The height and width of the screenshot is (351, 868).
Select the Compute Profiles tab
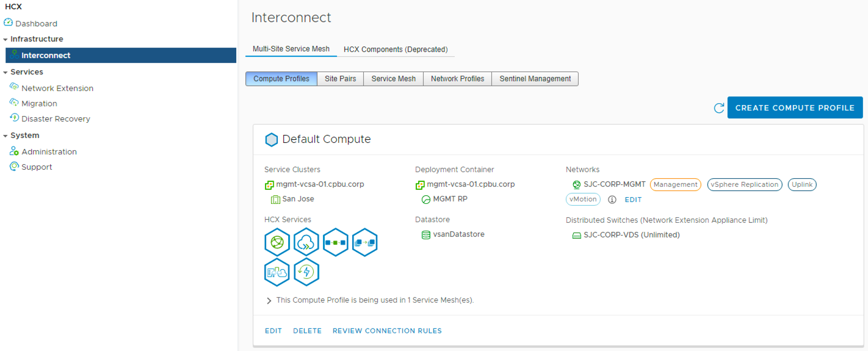pos(281,79)
